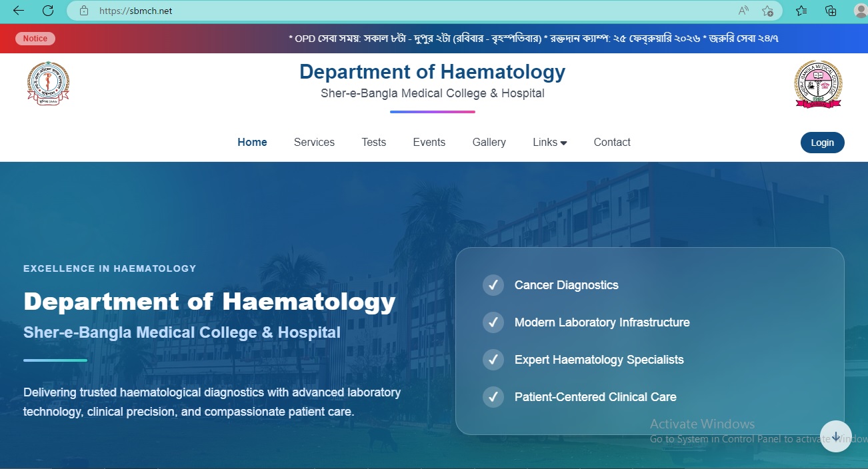868x469 pixels.
Task: View site info via lock icon
Action: coord(84,11)
